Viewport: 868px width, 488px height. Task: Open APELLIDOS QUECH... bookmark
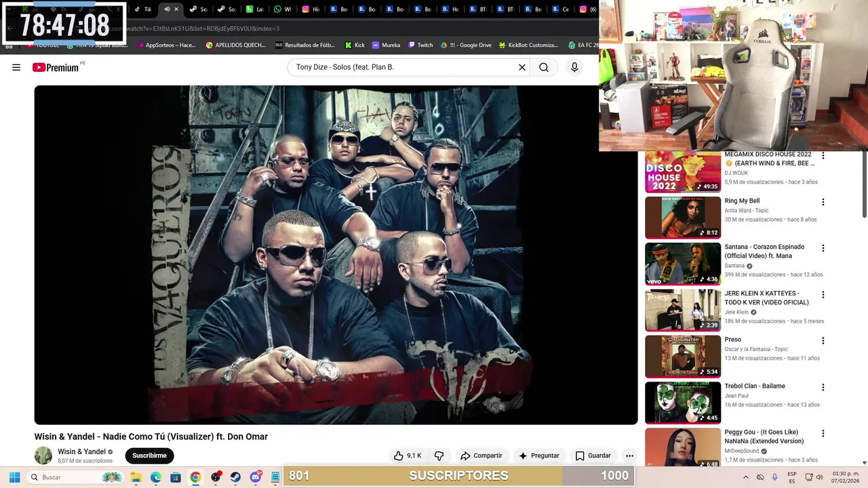pos(236,45)
